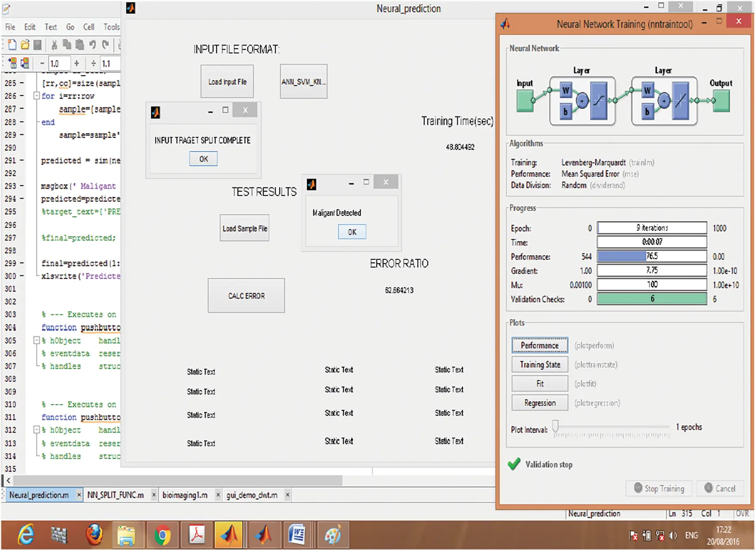Click the Evaluate cell and advance icon
Screen dimensions: 756x551
(x=25, y=63)
